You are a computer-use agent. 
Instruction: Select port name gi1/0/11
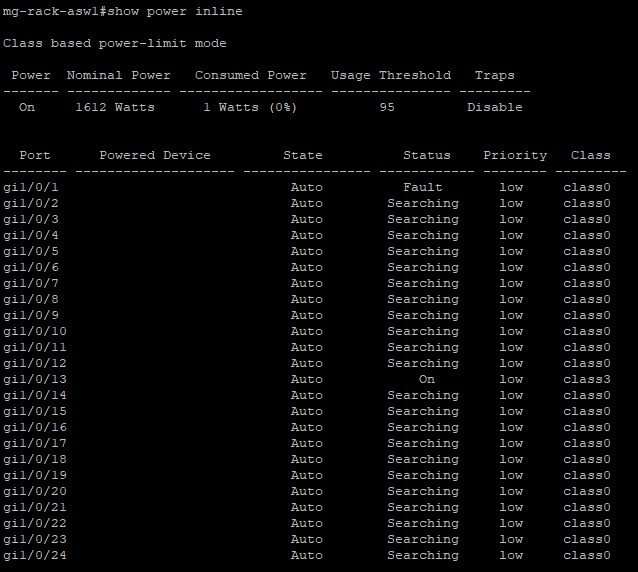[35, 347]
